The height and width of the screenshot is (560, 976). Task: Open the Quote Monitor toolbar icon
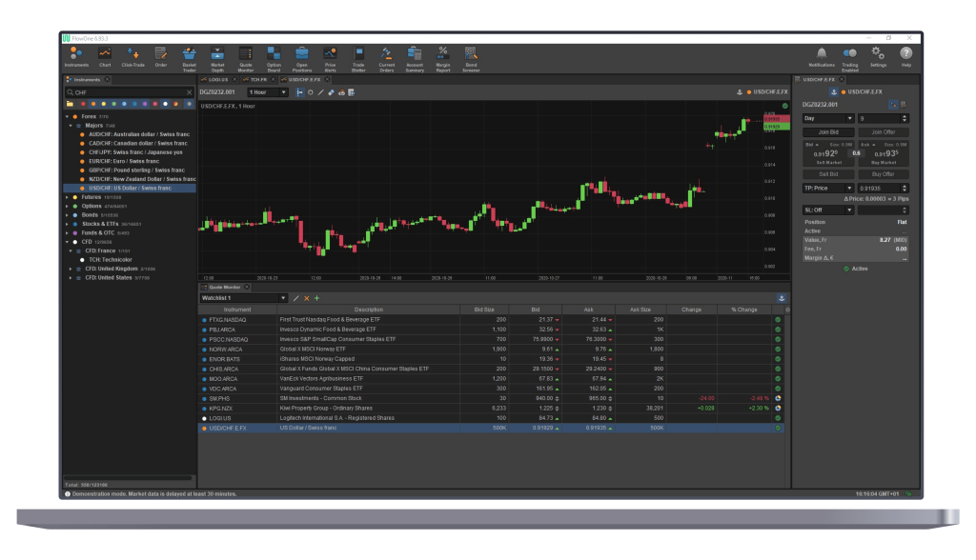click(x=246, y=59)
